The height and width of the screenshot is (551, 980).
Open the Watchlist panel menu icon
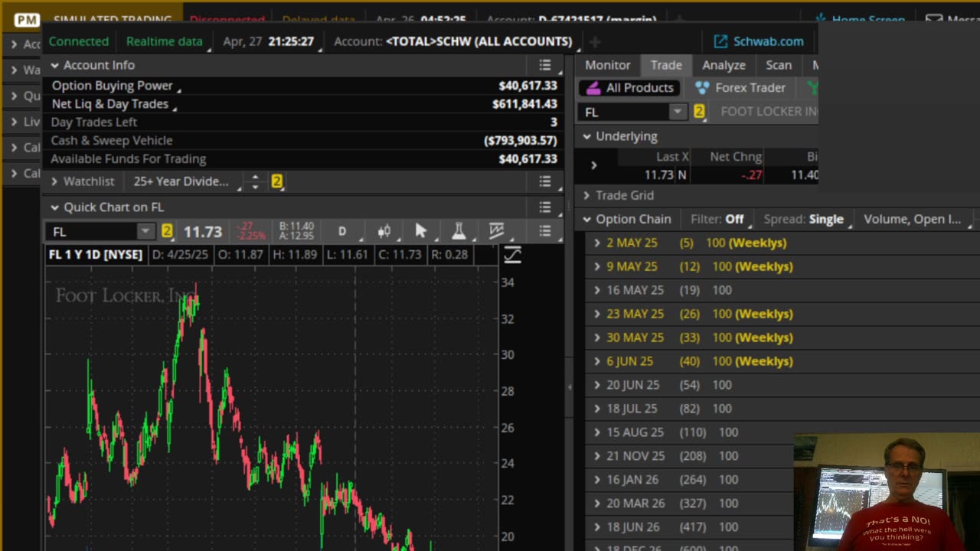[x=544, y=181]
